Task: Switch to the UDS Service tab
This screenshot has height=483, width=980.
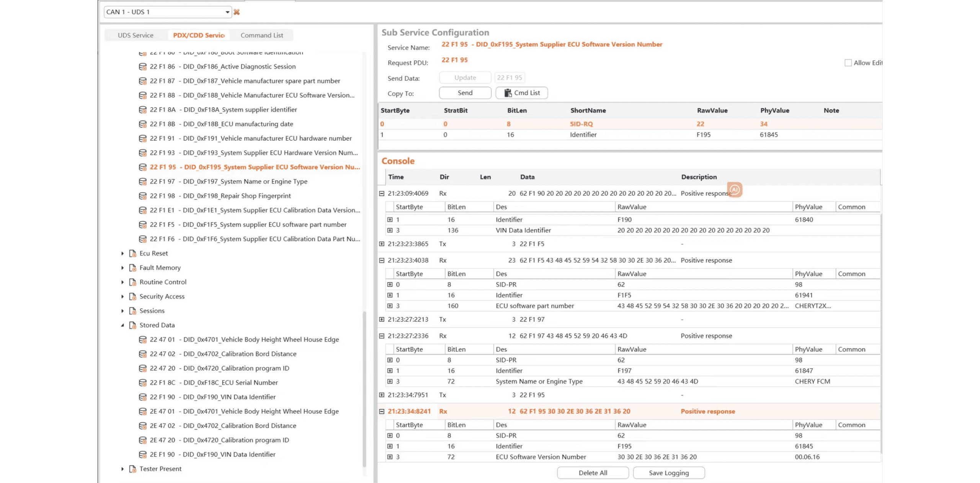Action: point(136,35)
